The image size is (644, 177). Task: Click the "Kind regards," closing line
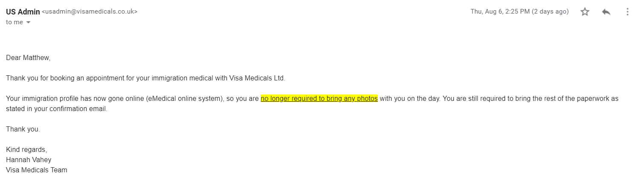(x=26, y=150)
